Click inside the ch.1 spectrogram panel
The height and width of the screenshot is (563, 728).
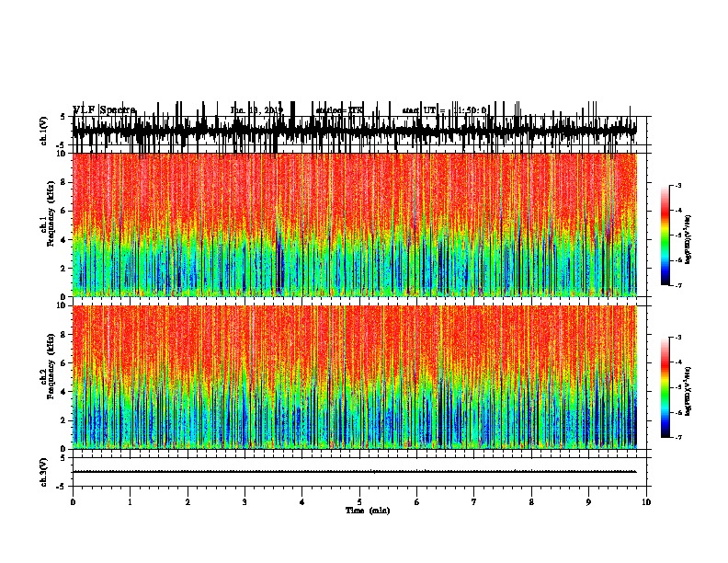pyautogui.click(x=355, y=224)
